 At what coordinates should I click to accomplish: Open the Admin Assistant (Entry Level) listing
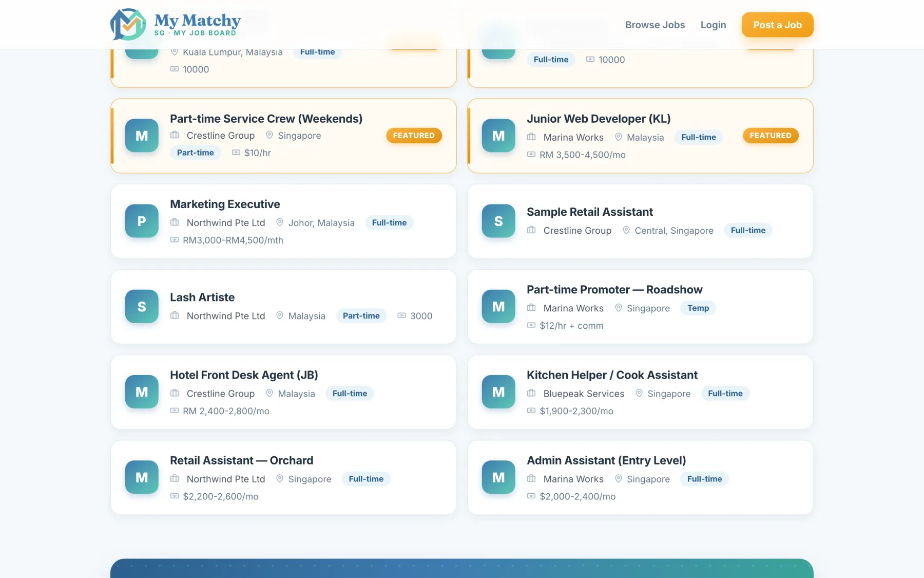[x=606, y=460]
